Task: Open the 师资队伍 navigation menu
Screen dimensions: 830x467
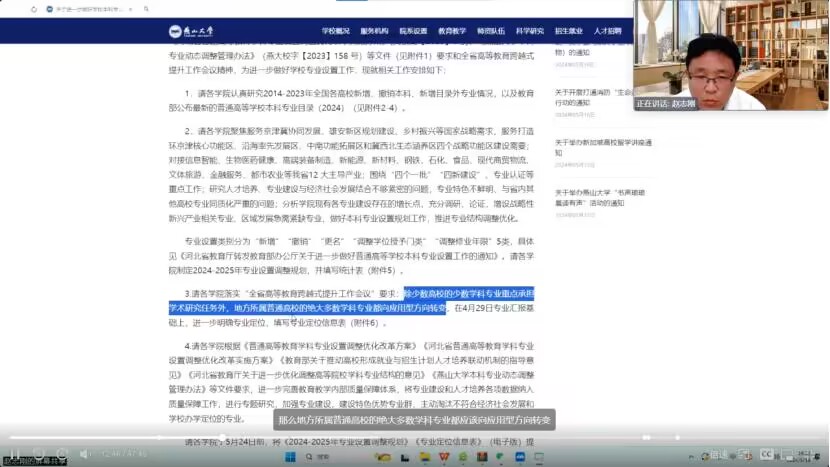Action: pos(491,31)
